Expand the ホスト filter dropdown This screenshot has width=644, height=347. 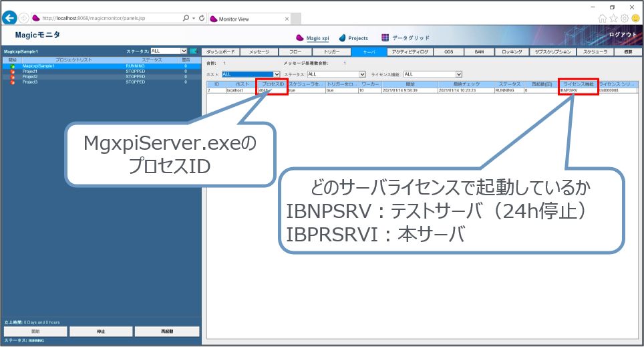pos(277,74)
